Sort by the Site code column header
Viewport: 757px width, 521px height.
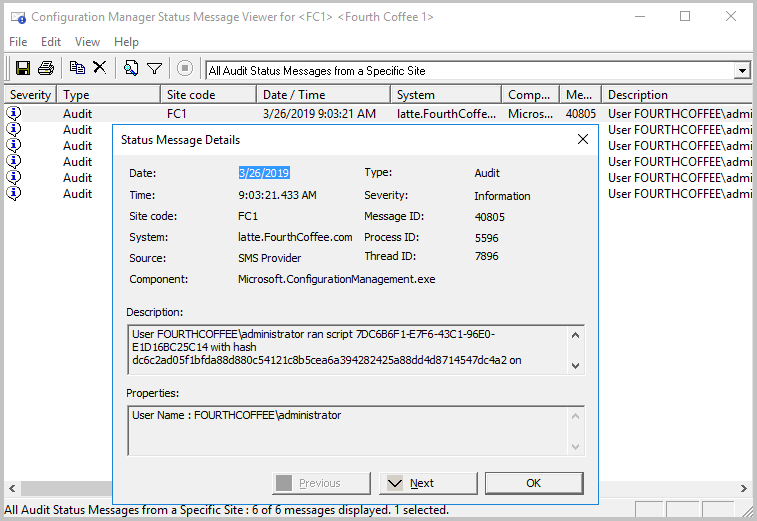[x=208, y=95]
